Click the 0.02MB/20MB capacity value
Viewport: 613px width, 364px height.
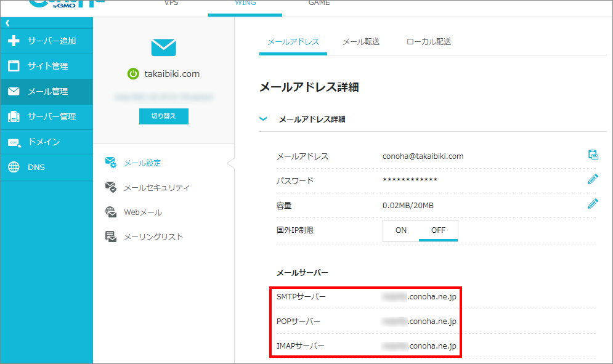[408, 206]
